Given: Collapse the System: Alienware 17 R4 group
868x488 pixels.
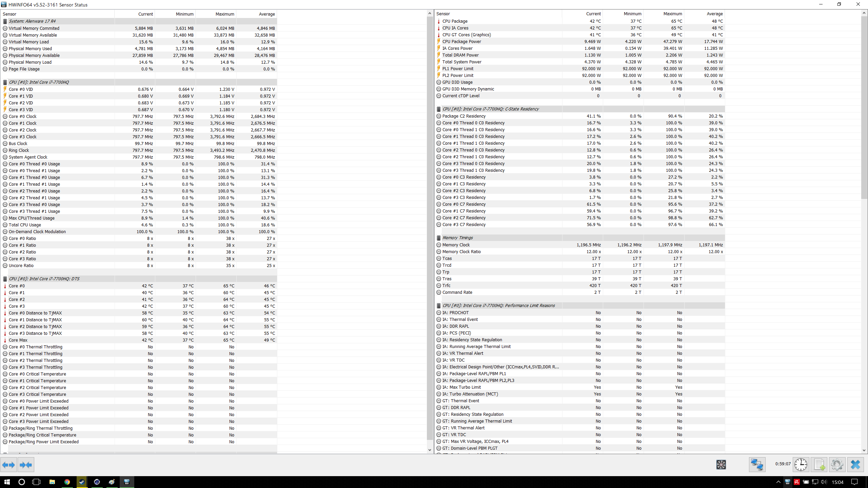Looking at the screenshot, I should pyautogui.click(x=32, y=21).
